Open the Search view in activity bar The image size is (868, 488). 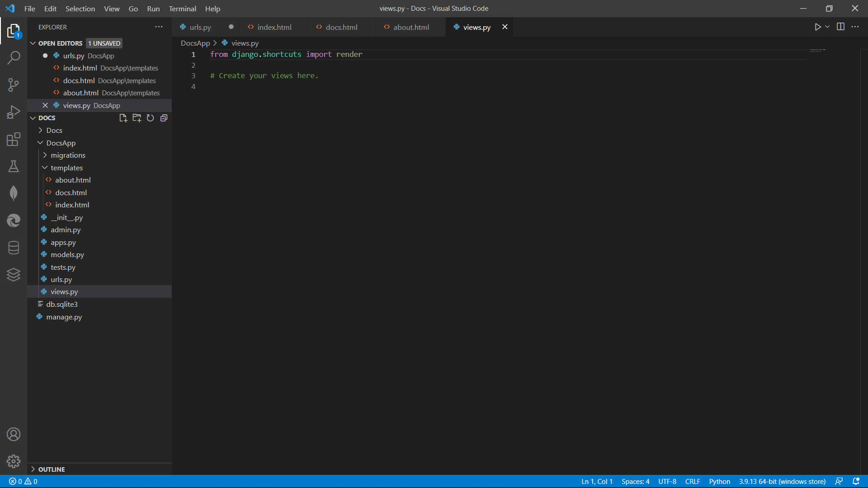coord(14,58)
